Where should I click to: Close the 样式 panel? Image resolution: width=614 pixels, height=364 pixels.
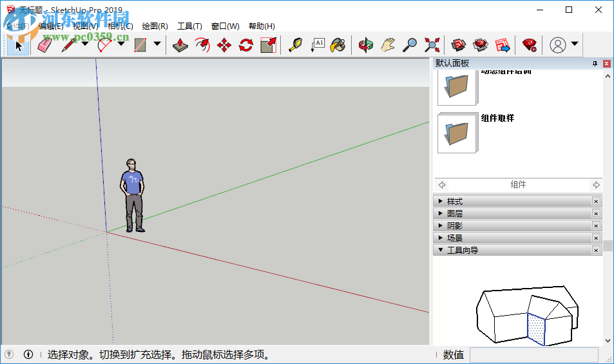click(596, 201)
